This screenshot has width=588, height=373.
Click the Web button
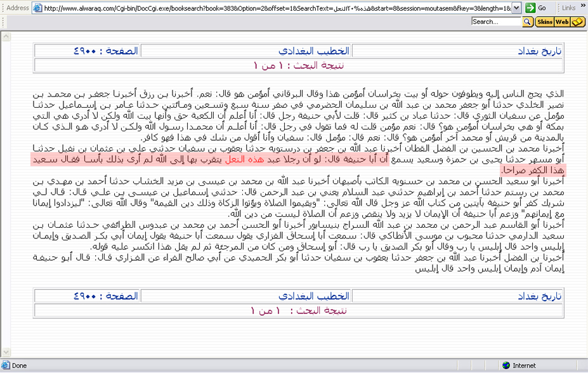click(x=562, y=22)
